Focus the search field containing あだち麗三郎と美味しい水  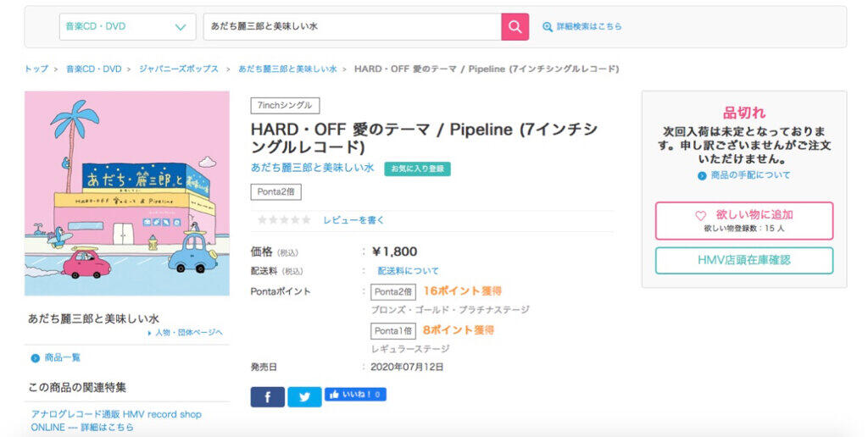[x=352, y=26]
